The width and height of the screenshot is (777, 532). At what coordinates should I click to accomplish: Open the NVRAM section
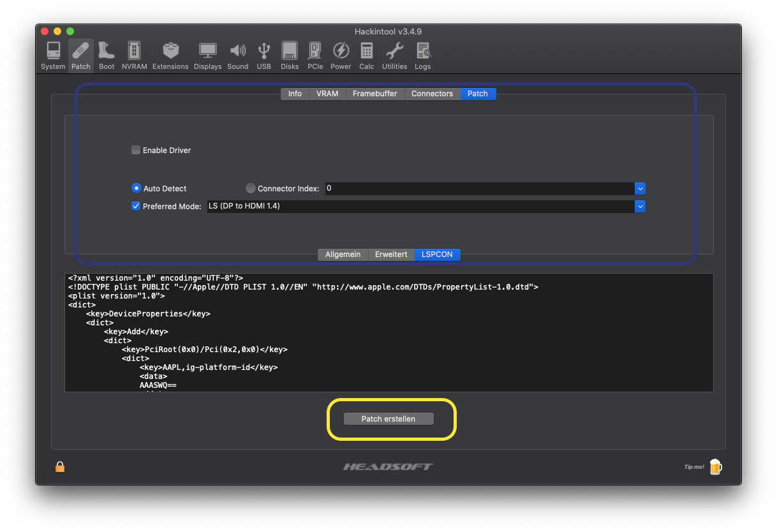pos(134,55)
